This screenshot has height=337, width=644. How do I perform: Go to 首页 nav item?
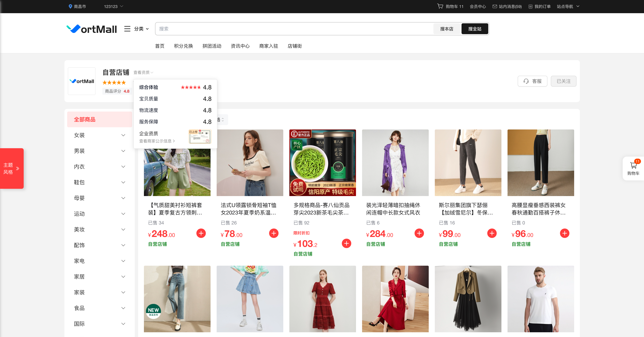[160, 46]
